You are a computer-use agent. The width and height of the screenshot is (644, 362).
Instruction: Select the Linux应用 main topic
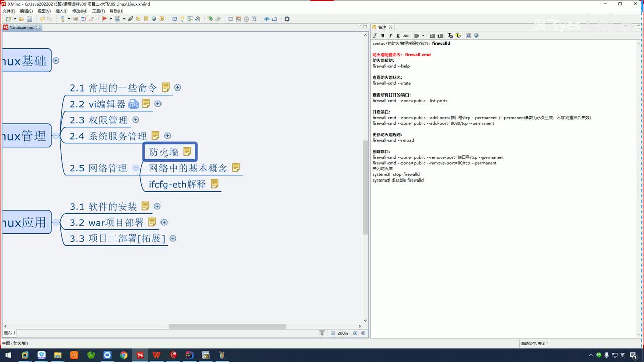pyautogui.click(x=26, y=222)
